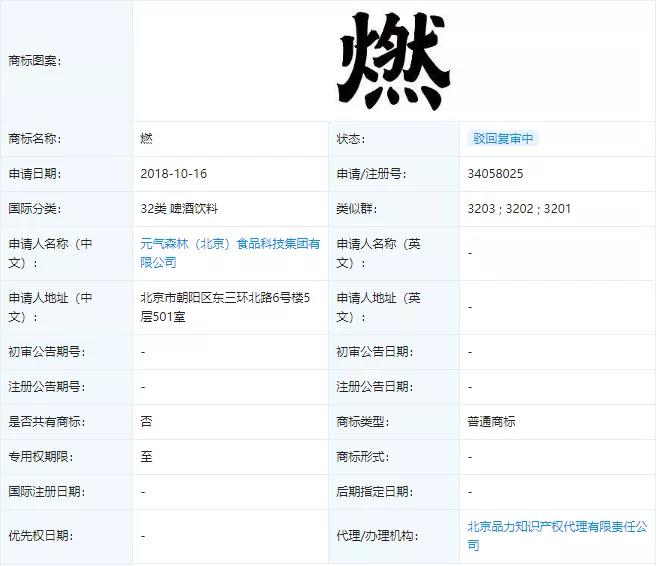Click the 普通商标 trademark type value

(x=492, y=422)
